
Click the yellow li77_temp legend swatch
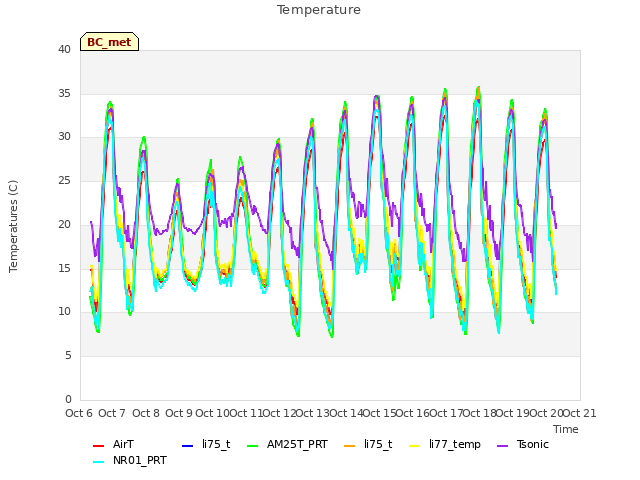click(415, 445)
